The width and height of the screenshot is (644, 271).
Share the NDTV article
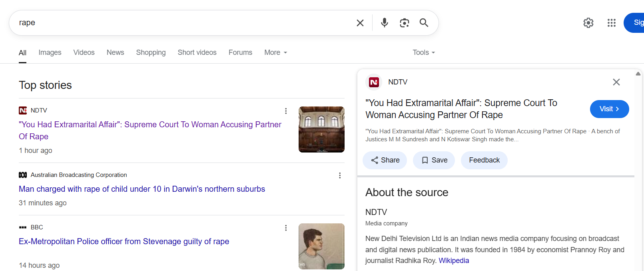[385, 160]
